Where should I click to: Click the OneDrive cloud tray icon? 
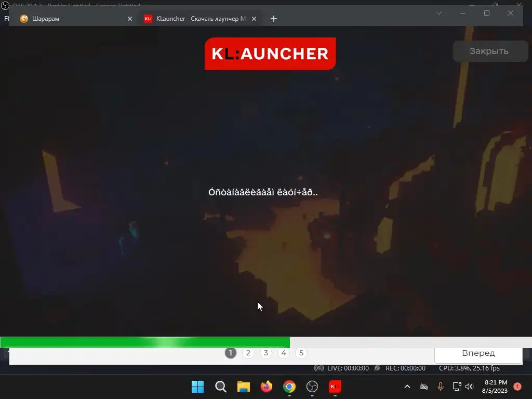[x=424, y=387]
